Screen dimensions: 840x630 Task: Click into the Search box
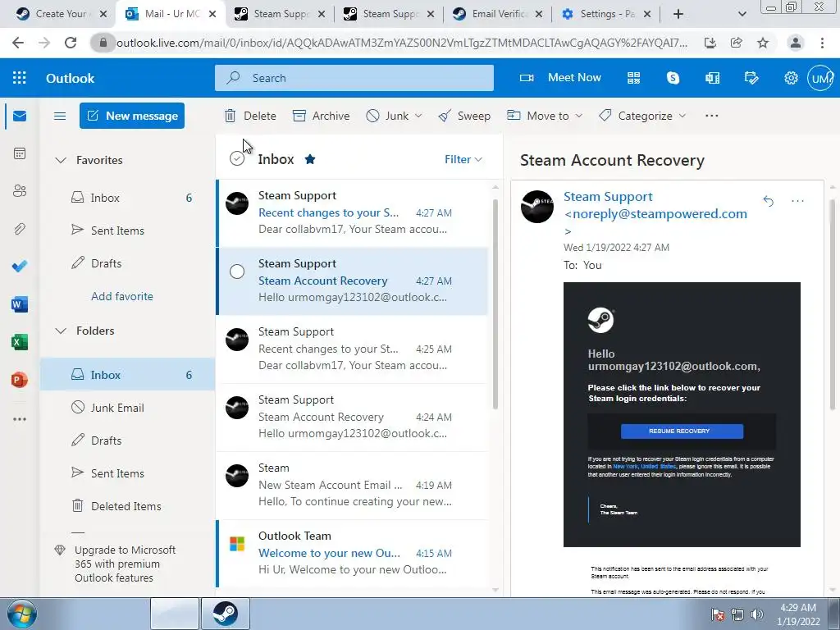click(x=354, y=78)
